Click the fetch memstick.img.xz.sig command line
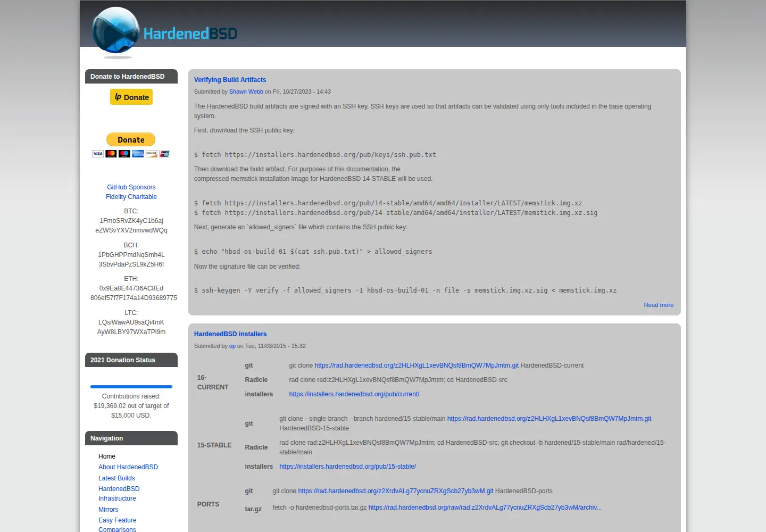The width and height of the screenshot is (766, 532). (396, 213)
